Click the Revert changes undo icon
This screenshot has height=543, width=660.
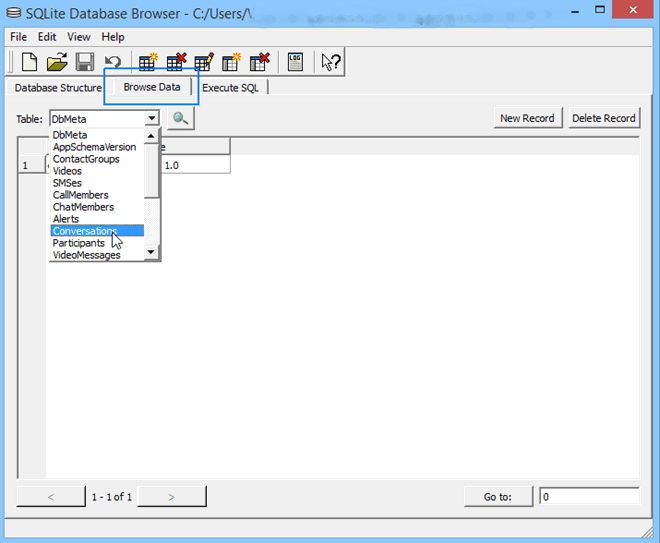113,62
